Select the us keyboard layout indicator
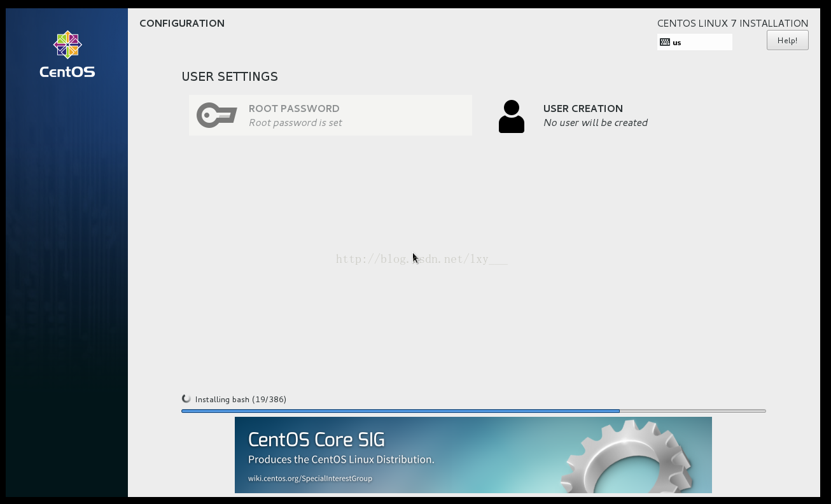The image size is (831, 504). pos(695,42)
